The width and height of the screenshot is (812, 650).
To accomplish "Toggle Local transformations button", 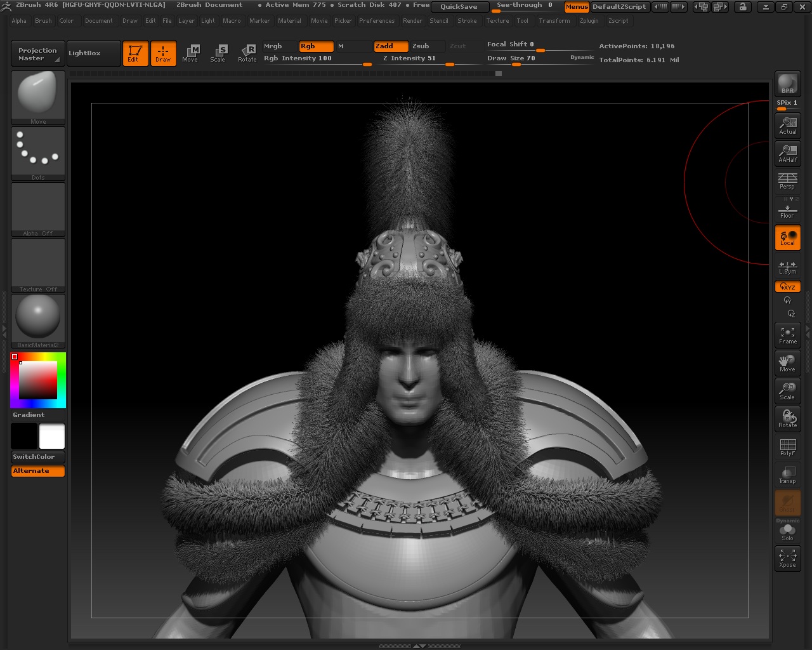I will click(787, 237).
